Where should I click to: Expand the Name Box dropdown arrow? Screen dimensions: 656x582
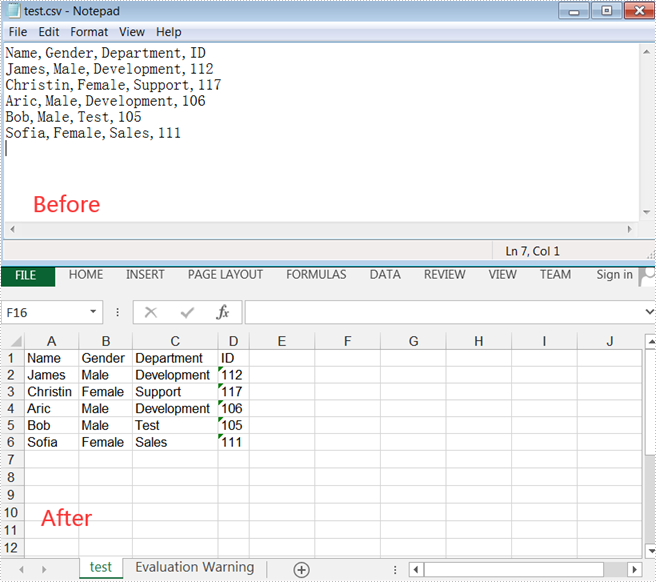pyautogui.click(x=93, y=312)
